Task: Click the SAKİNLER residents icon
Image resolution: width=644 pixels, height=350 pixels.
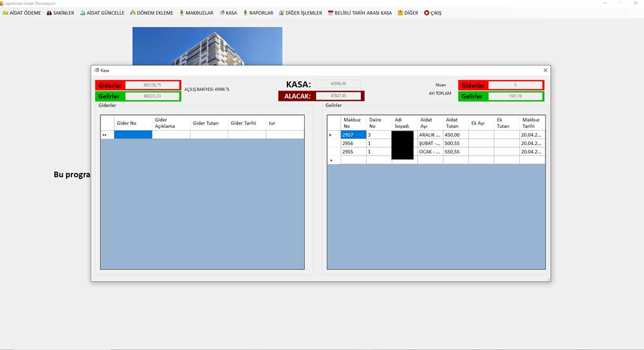Action: coord(49,13)
